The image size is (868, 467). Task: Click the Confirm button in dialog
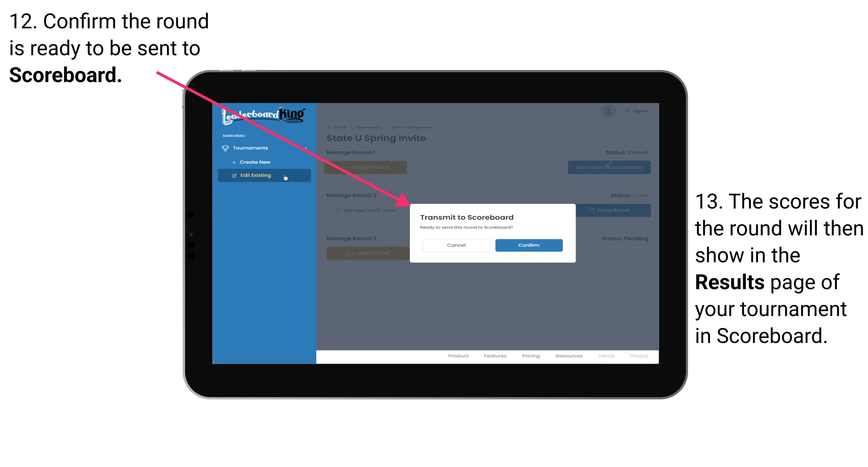pos(527,245)
